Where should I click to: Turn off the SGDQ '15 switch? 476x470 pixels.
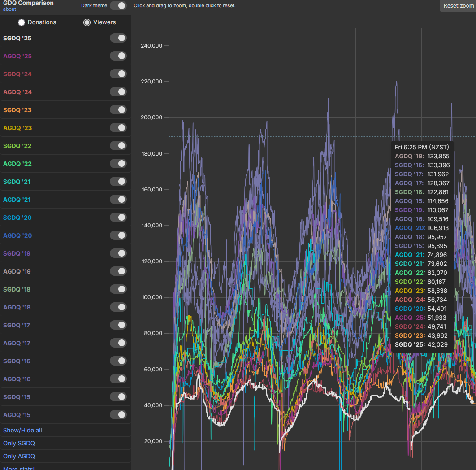(118, 396)
